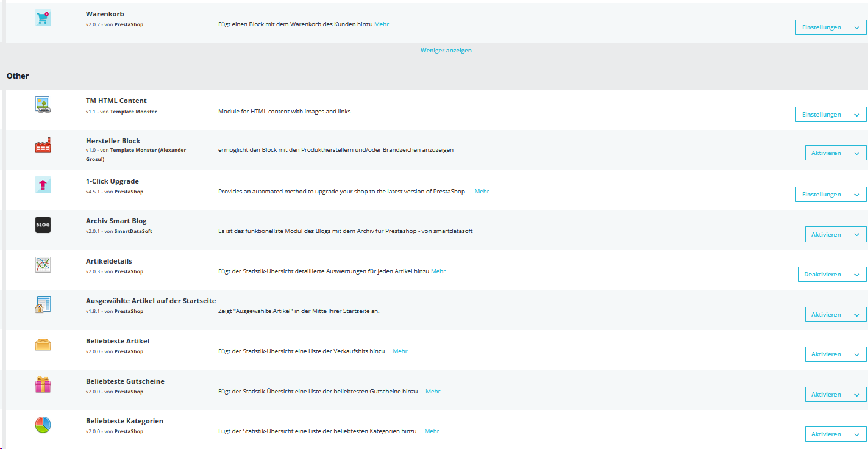Click the Template Monster author under TM HTML Content
868x449 pixels.
coord(133,112)
